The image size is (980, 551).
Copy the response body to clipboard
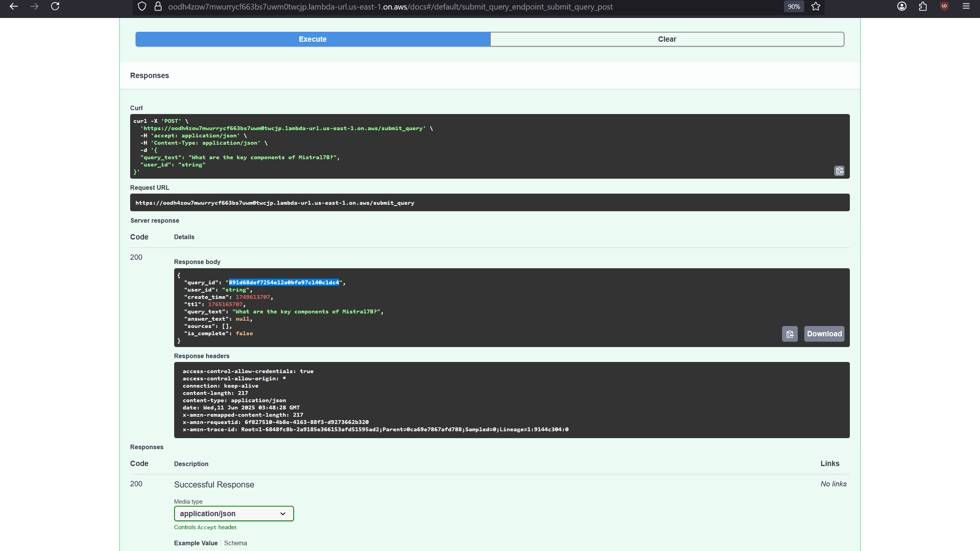[789, 334]
